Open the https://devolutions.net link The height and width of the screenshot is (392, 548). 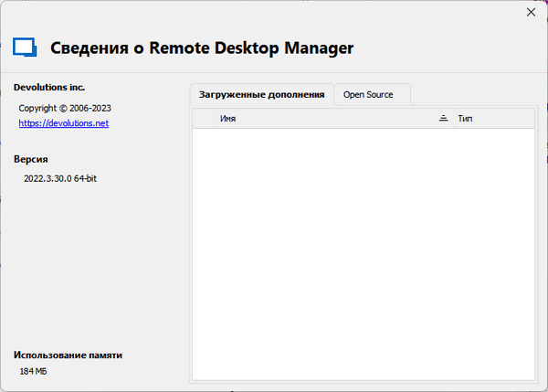pos(64,122)
